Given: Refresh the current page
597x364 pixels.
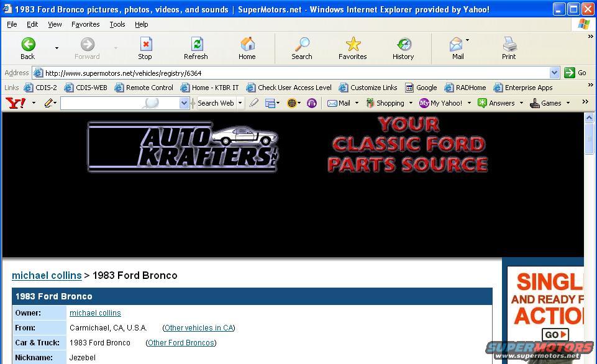Looking at the screenshot, I should pos(196,48).
